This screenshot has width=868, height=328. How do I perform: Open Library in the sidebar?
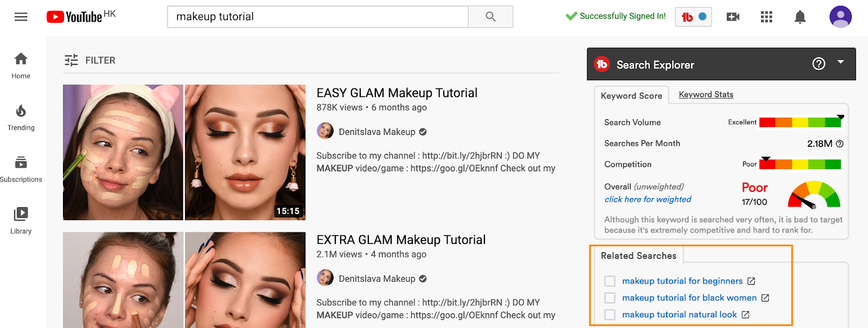(21, 221)
